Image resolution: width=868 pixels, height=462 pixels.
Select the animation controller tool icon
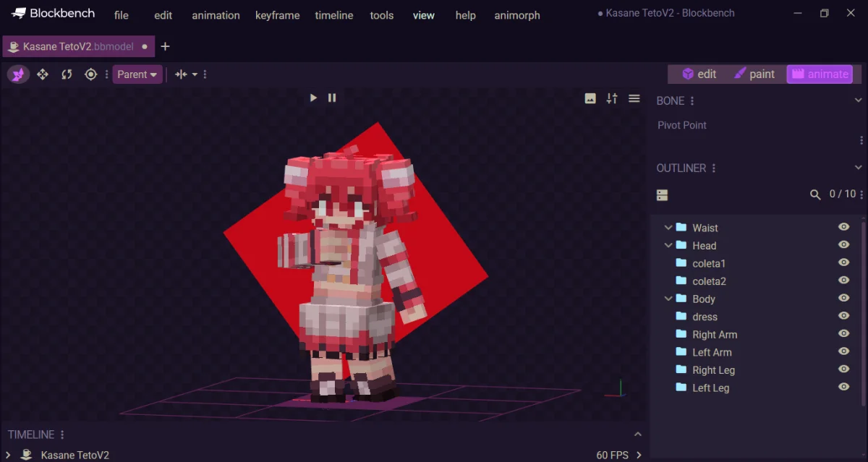pyautogui.click(x=18, y=74)
